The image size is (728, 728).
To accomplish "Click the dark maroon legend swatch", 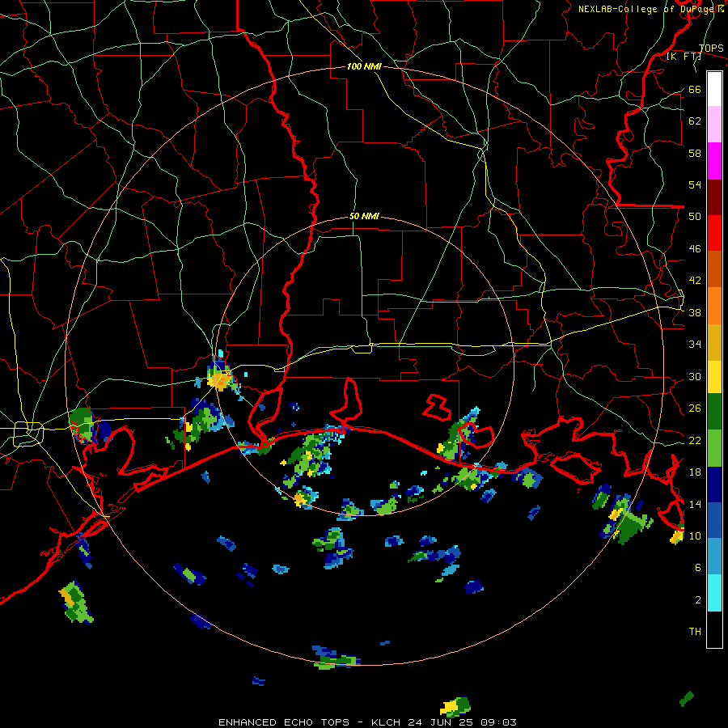I will coord(714,197).
